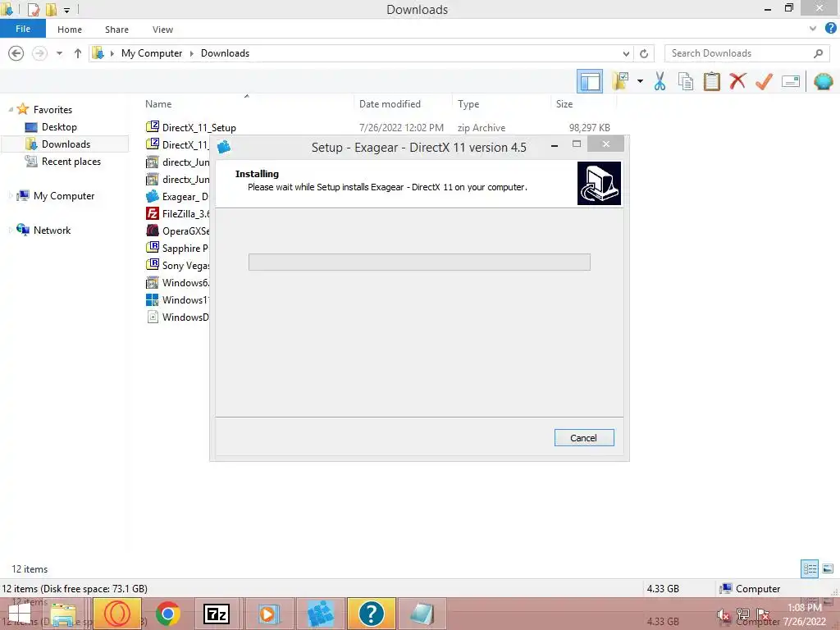Open the media player taskbar icon
Screen dimensions: 840x630
[x=267, y=614]
